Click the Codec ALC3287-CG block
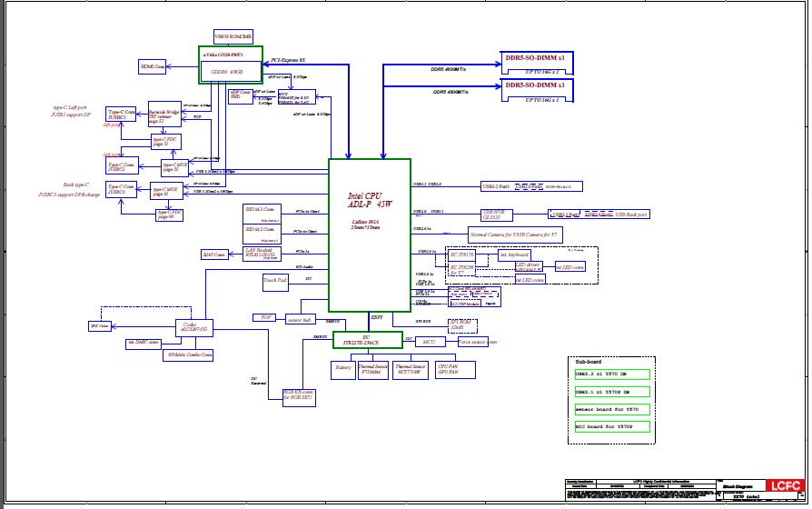This screenshot has height=509, width=812. pos(194,327)
